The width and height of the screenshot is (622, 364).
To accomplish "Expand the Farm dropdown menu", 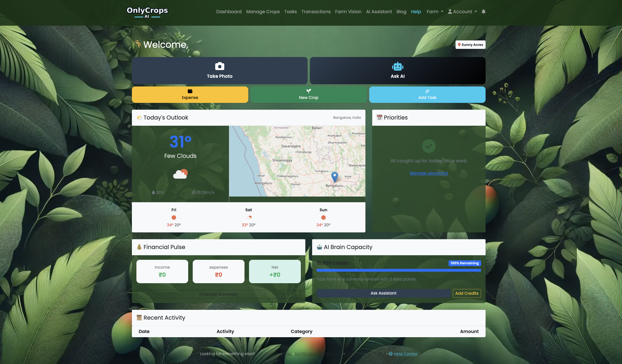I will pos(434,12).
